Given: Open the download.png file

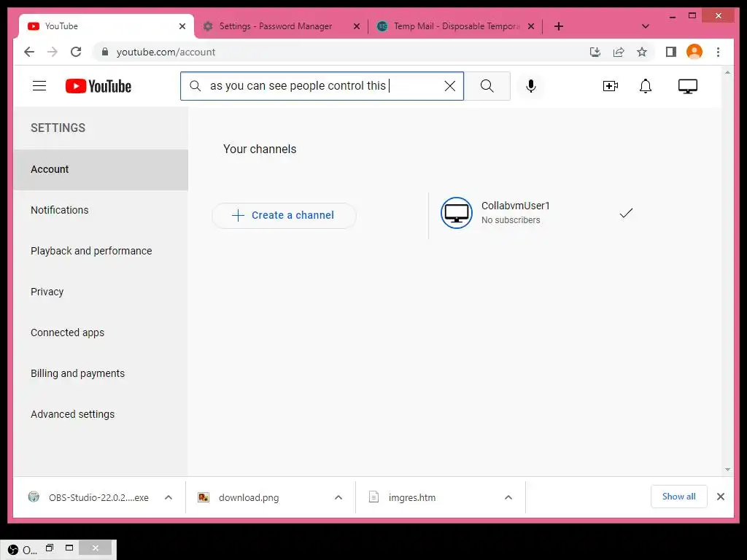Looking at the screenshot, I should [x=248, y=497].
